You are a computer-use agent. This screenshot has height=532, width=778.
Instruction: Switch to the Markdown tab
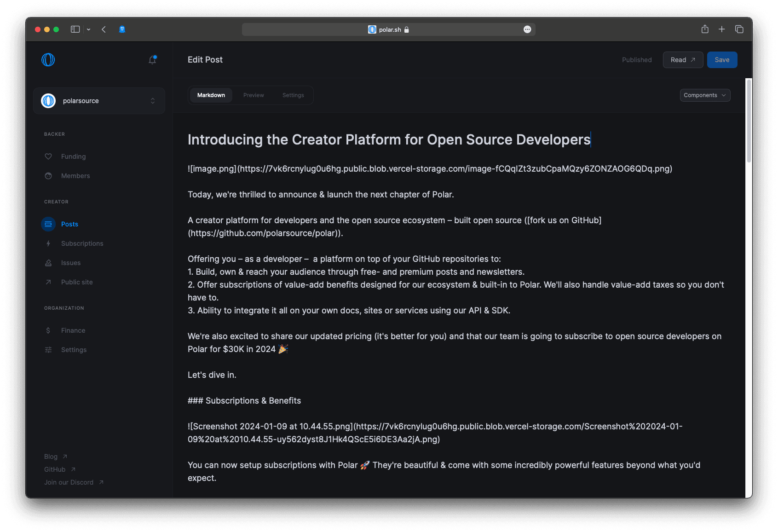(x=211, y=95)
